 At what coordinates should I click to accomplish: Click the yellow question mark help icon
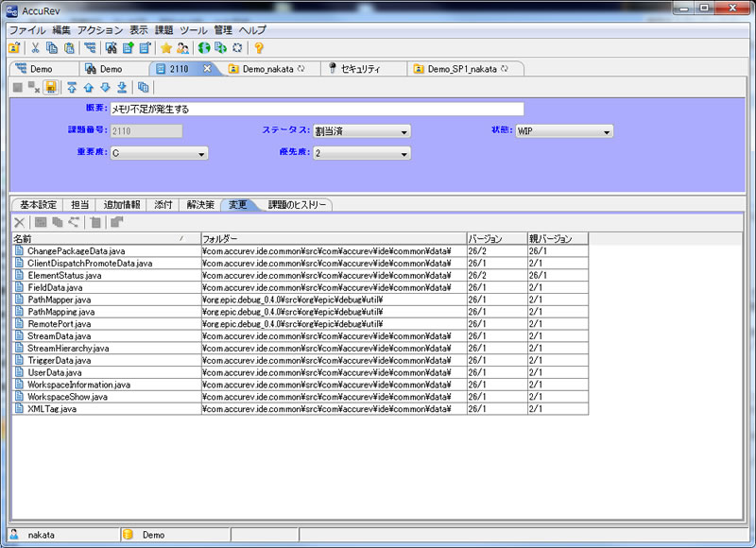(x=259, y=48)
